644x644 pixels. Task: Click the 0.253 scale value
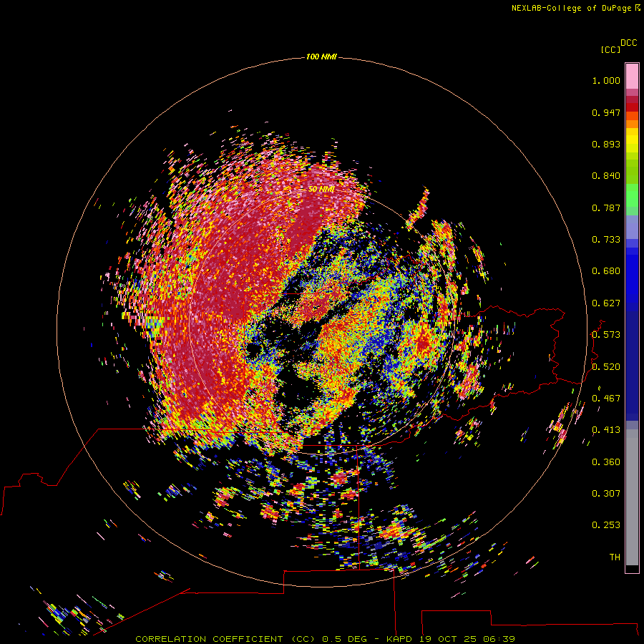(x=606, y=525)
